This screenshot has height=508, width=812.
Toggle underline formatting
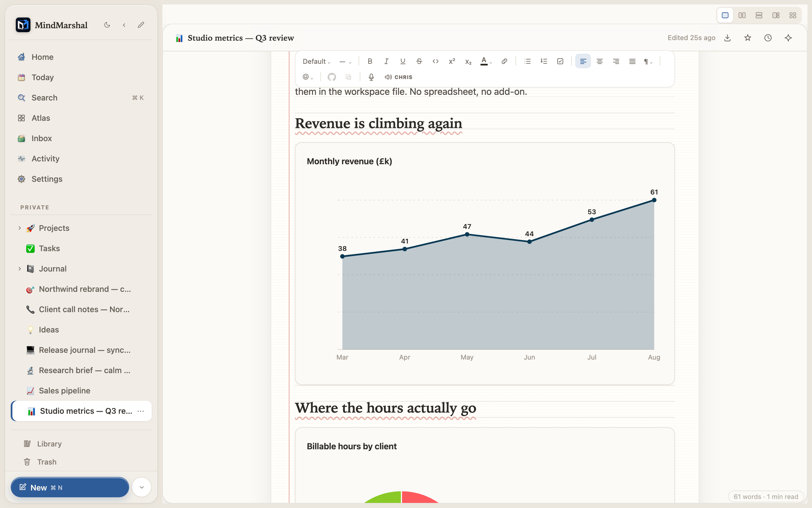point(403,62)
